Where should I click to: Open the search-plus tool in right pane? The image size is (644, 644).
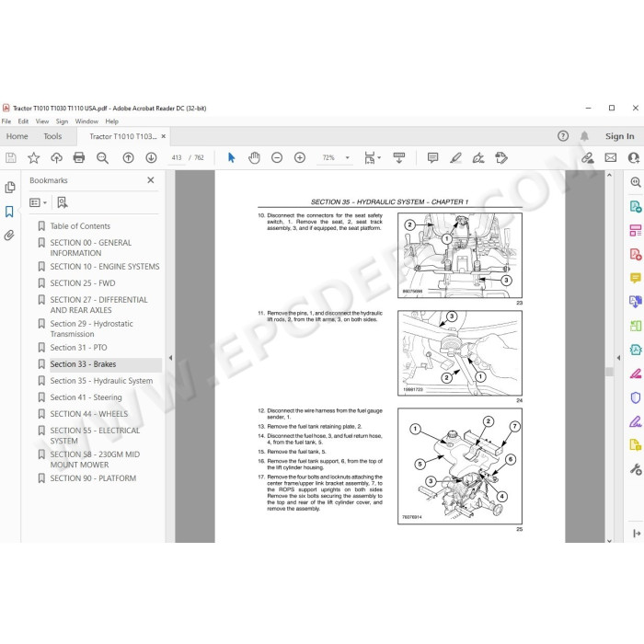pyautogui.click(x=636, y=182)
